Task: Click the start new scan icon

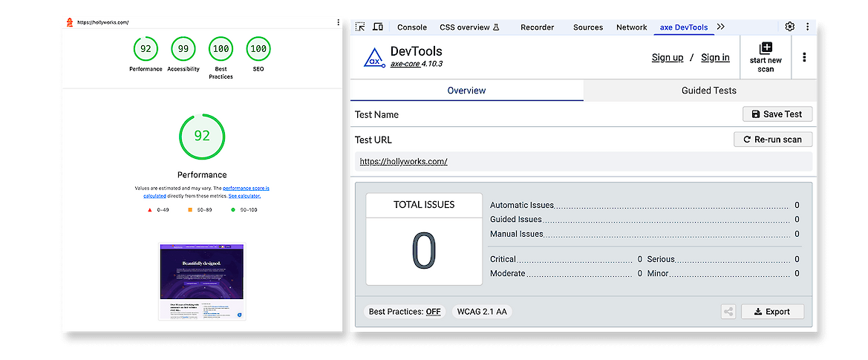Action: pyautogui.click(x=766, y=49)
